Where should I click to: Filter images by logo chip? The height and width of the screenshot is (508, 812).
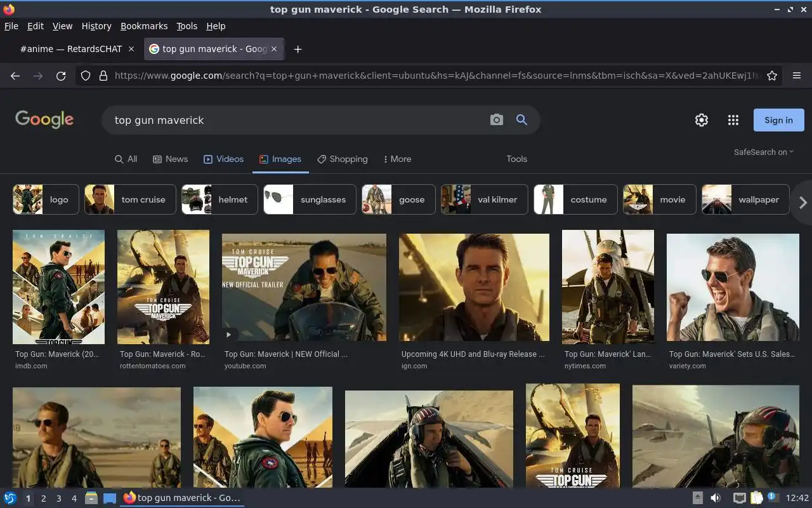[x=46, y=199]
